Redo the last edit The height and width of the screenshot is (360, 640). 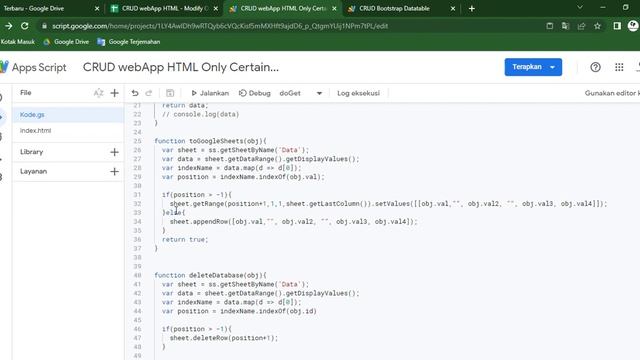(149, 93)
